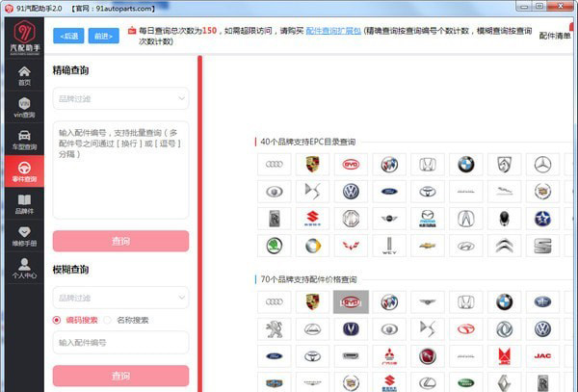Click the 前进> forward button

point(104,36)
